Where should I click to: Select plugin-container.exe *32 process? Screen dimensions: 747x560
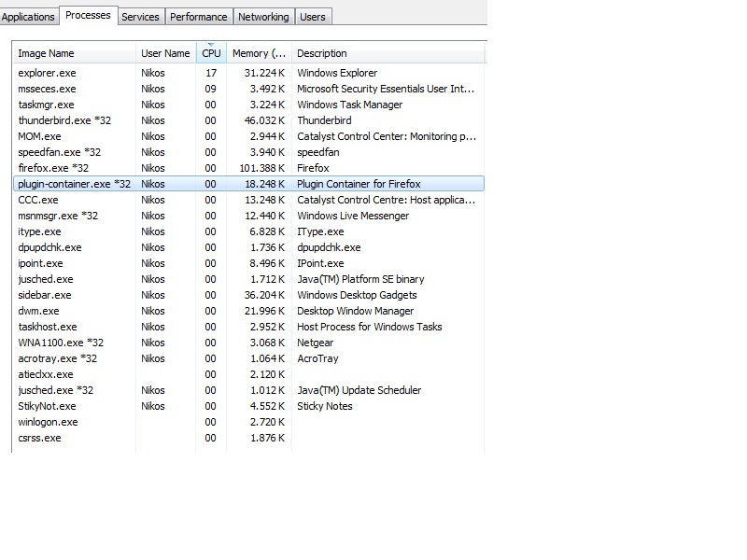[x=248, y=184]
